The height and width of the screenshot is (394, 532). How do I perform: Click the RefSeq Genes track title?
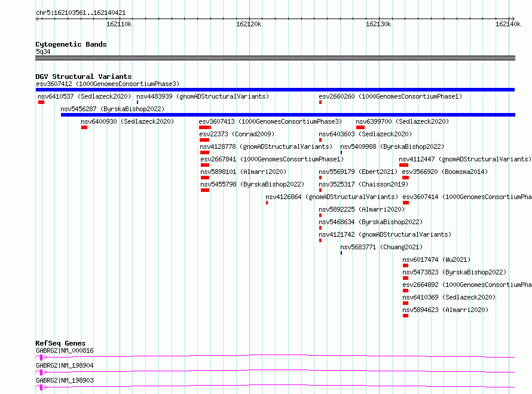click(x=60, y=343)
